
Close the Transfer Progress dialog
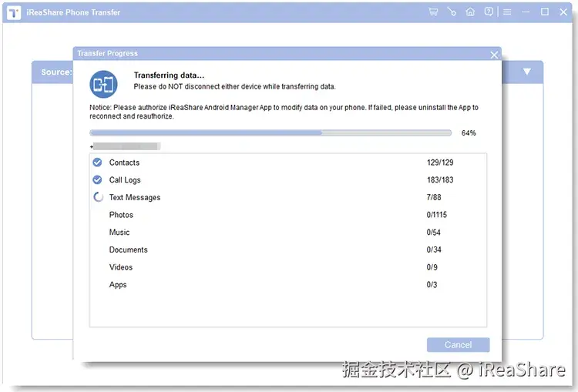494,55
